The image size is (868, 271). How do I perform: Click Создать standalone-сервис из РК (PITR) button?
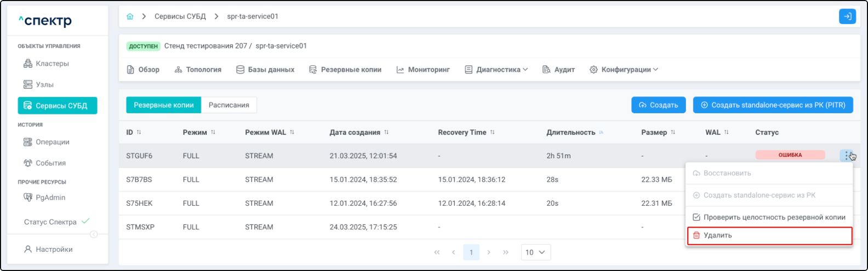pyautogui.click(x=773, y=105)
